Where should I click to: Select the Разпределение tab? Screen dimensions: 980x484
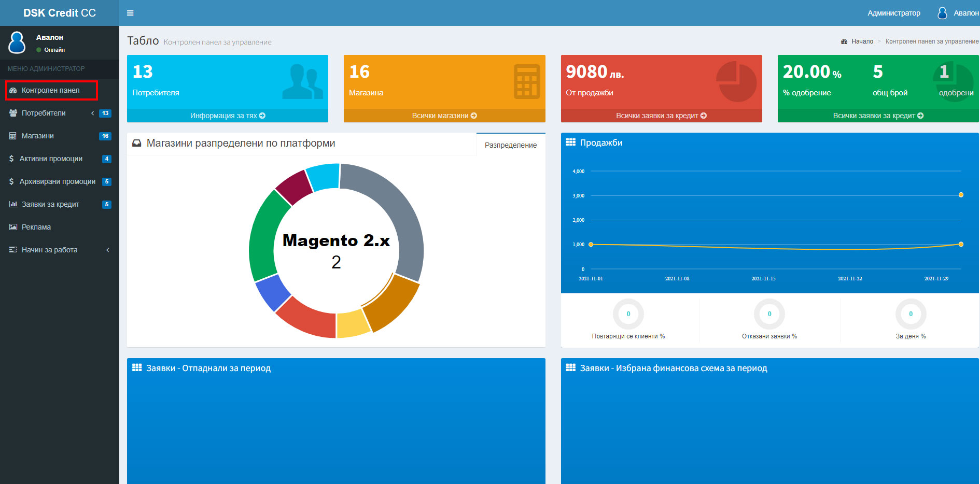point(511,145)
